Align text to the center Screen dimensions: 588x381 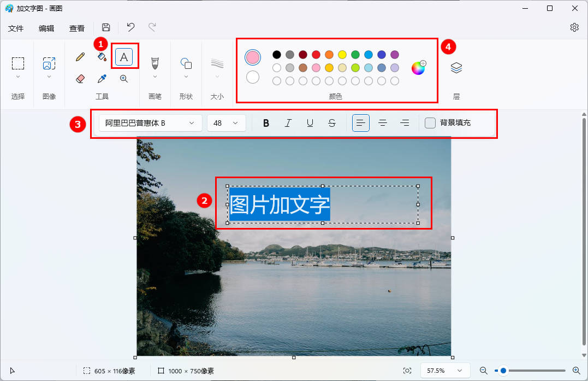click(x=383, y=123)
